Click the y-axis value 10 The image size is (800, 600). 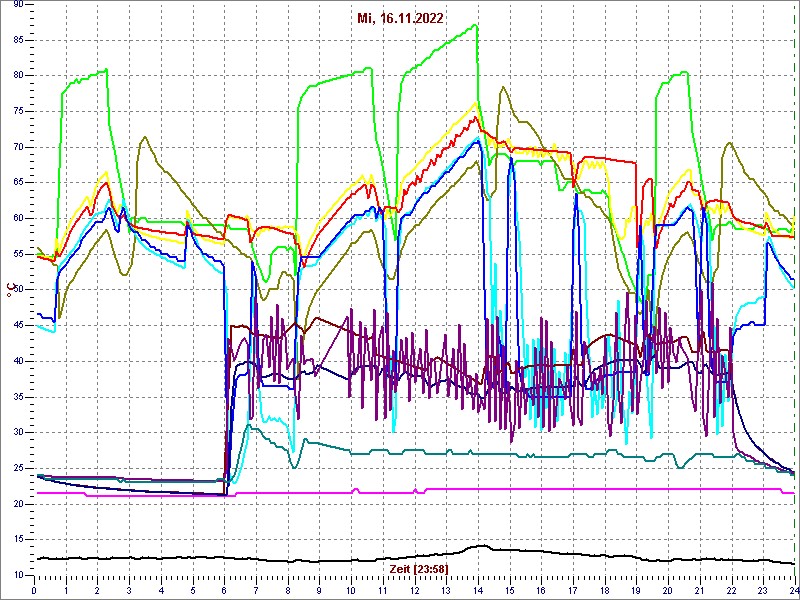[17, 576]
